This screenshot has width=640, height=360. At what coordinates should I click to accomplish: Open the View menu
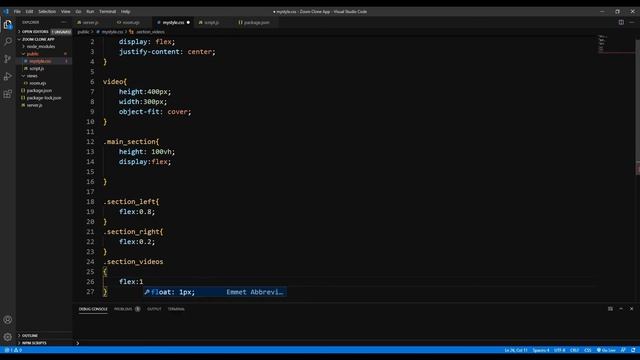tap(66, 11)
